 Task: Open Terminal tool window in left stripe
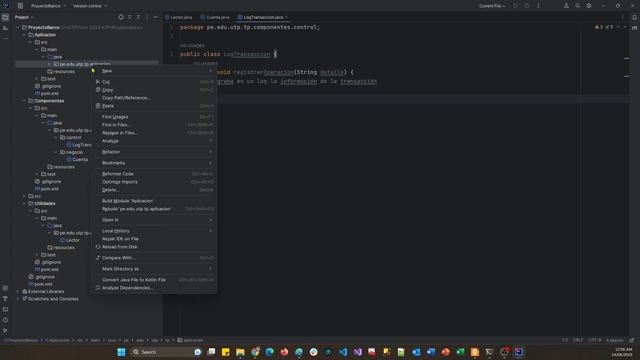pos(5,309)
